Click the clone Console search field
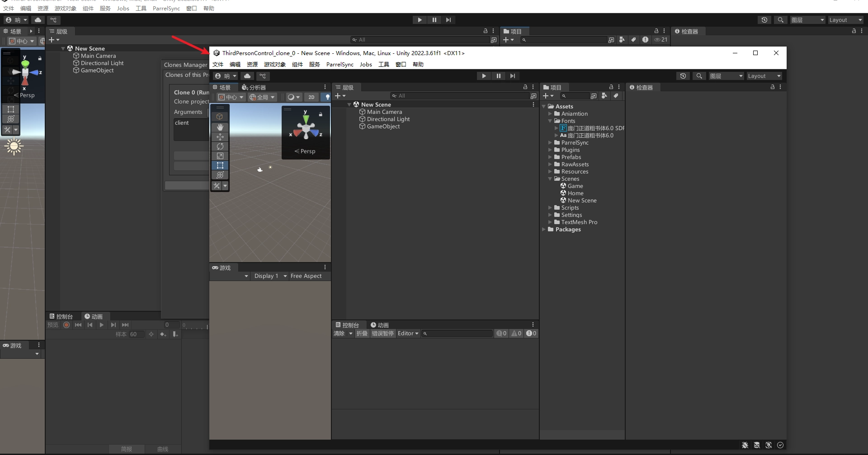Image resolution: width=868 pixels, height=455 pixels. pyautogui.click(x=457, y=333)
